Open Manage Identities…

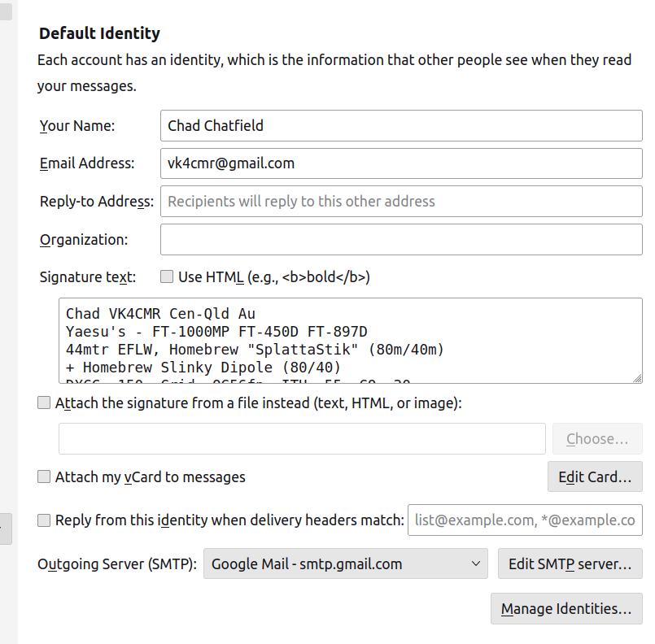coord(566,608)
